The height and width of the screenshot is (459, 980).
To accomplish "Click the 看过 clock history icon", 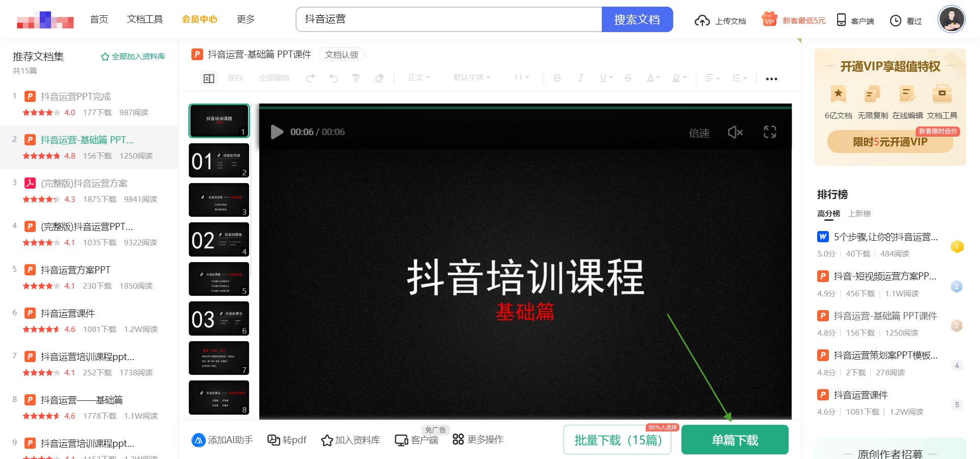I will point(896,20).
